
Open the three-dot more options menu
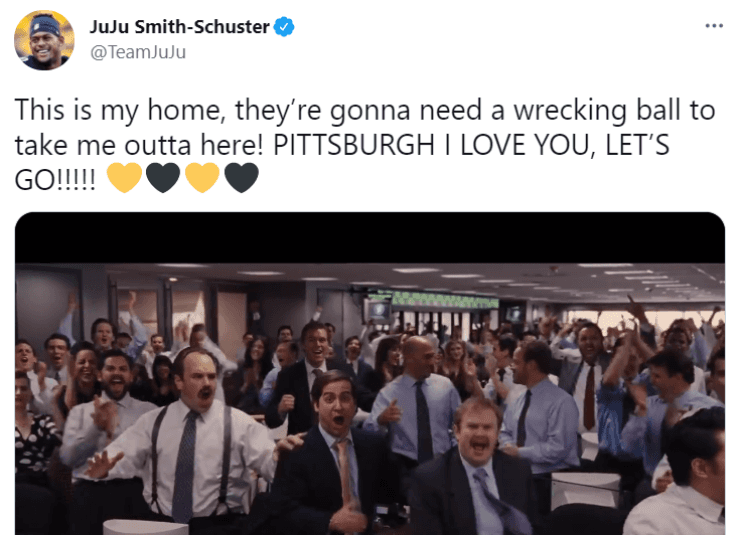click(x=714, y=25)
